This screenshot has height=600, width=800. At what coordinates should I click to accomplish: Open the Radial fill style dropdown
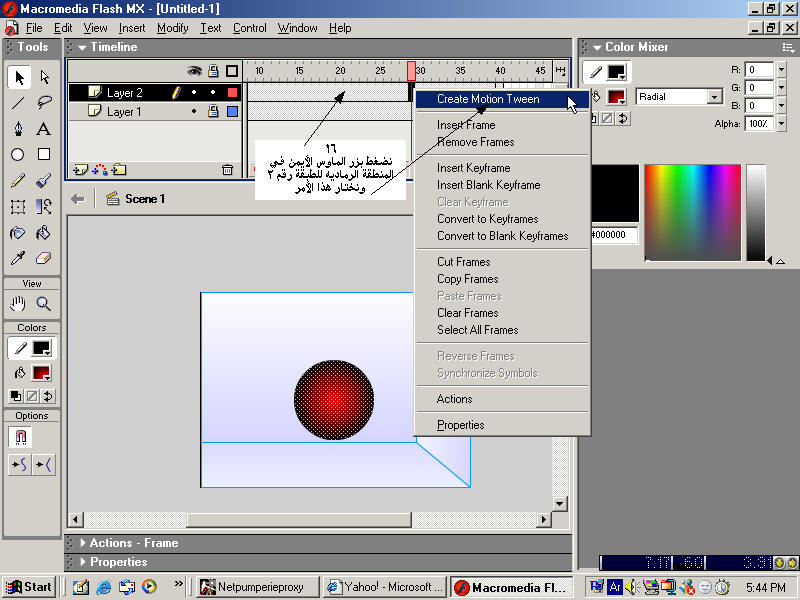(715, 97)
